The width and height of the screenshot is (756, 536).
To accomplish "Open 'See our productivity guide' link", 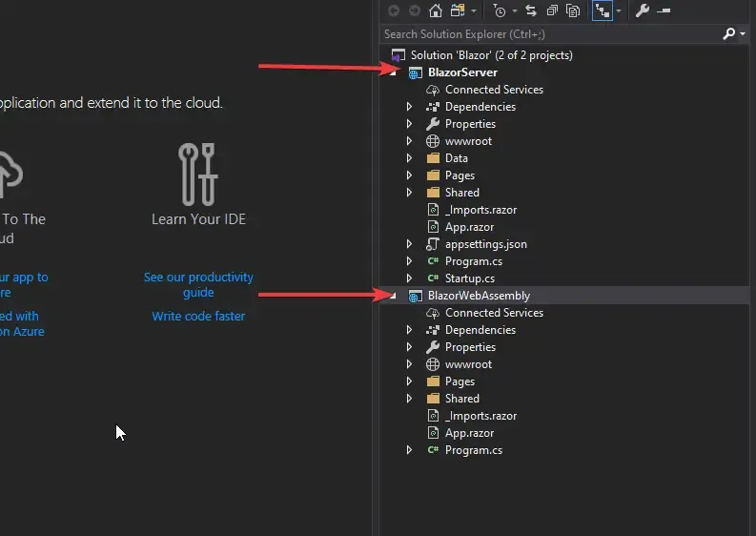I will 198,284.
